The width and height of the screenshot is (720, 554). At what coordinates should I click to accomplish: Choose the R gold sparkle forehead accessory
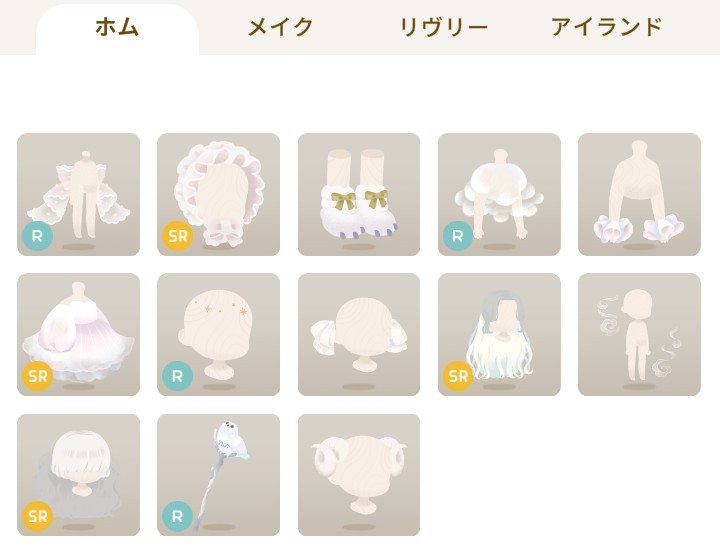[219, 334]
